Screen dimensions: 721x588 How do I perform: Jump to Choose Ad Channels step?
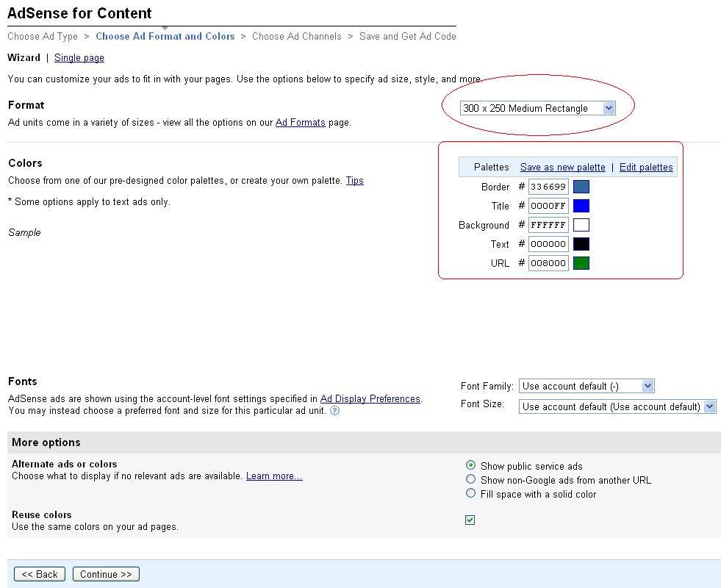point(297,36)
